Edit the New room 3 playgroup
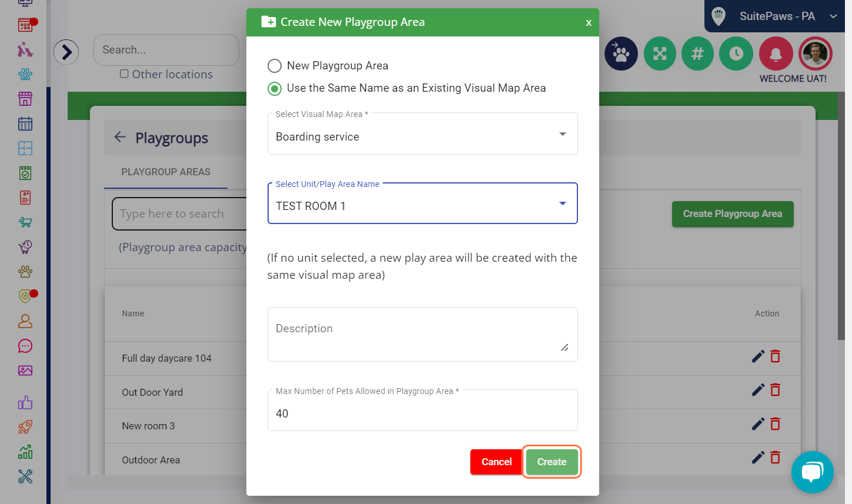 pyautogui.click(x=758, y=424)
